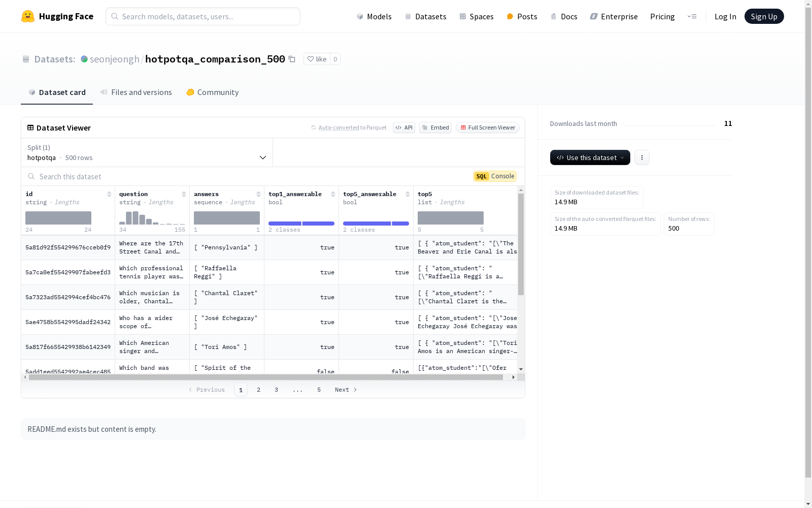812x508 pixels.
Task: Click the Hugging Face logo icon
Action: 28,16
